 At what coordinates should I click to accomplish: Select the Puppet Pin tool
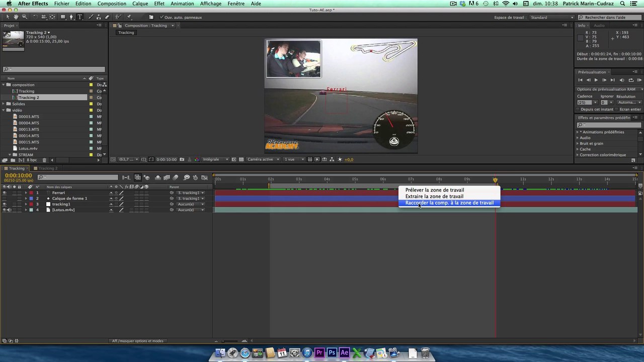[129, 17]
